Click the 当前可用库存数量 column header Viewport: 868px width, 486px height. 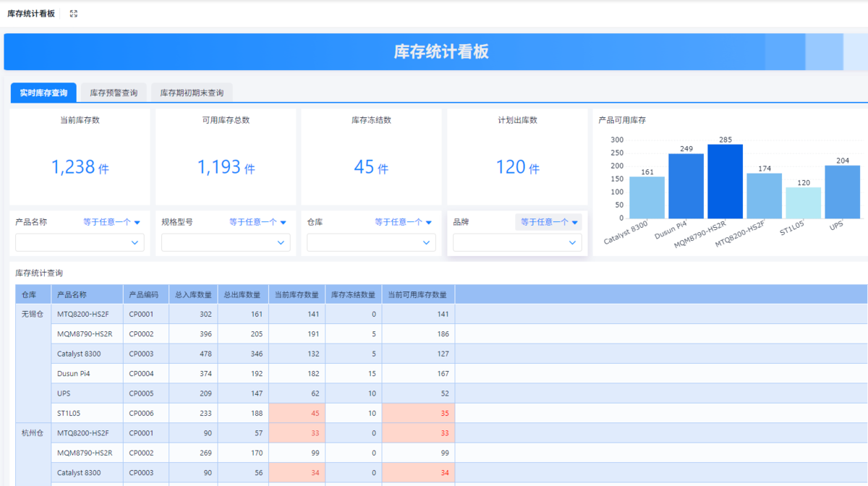pyautogui.click(x=417, y=294)
